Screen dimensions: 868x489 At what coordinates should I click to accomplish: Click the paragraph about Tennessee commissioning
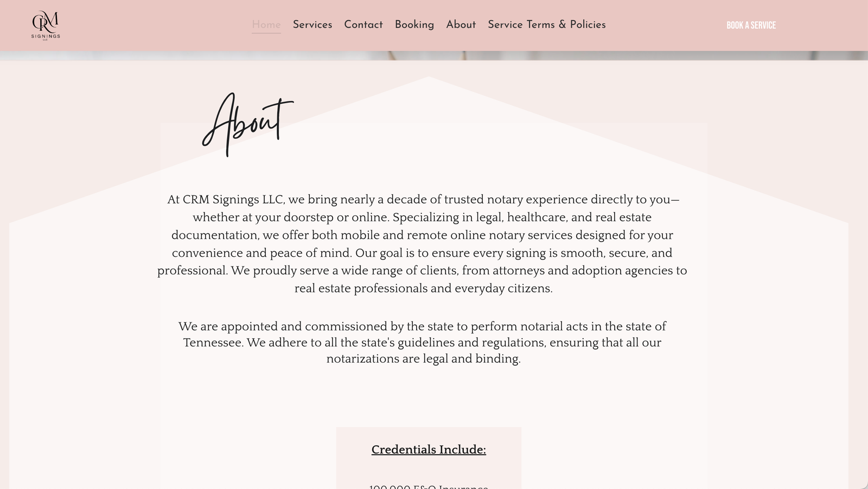click(x=423, y=342)
